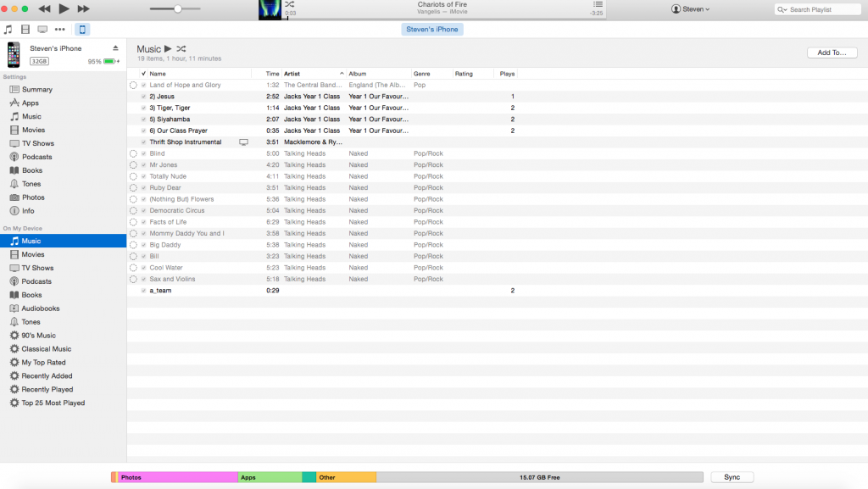The height and width of the screenshot is (489, 868).
Task: Click the Sync button
Action: (x=732, y=477)
